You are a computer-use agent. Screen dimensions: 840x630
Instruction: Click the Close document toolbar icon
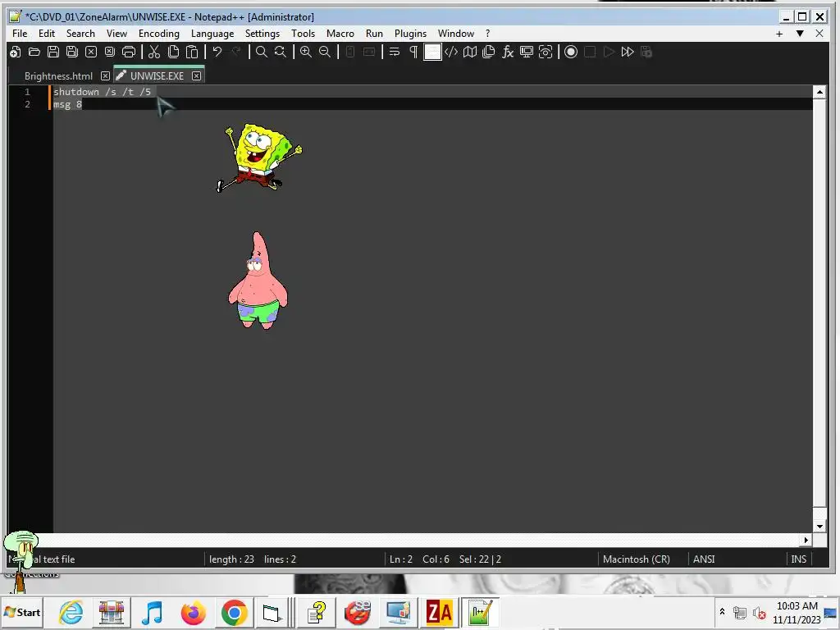point(91,52)
